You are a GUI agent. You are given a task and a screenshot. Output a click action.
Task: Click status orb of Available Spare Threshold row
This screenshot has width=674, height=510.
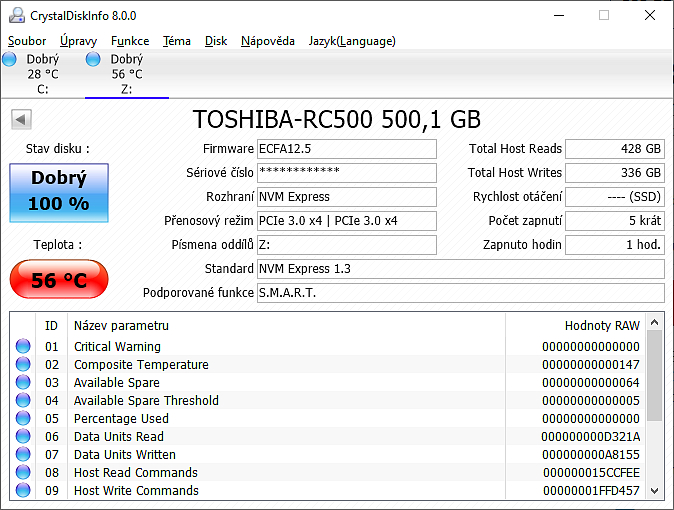click(23, 400)
